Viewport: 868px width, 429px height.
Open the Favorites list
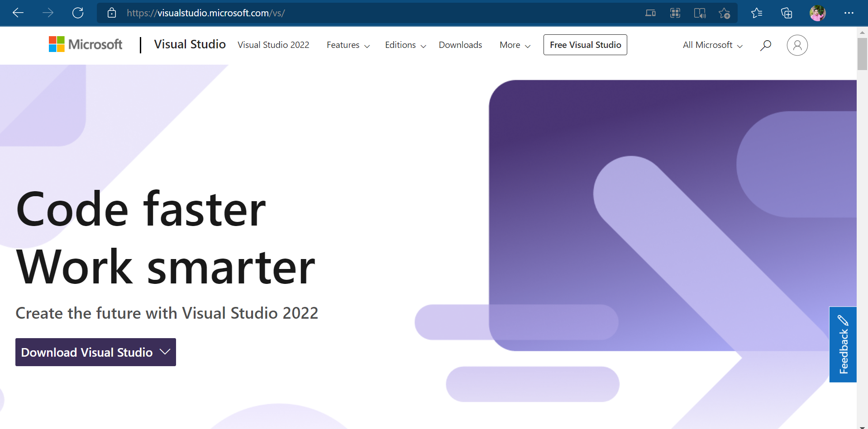757,13
